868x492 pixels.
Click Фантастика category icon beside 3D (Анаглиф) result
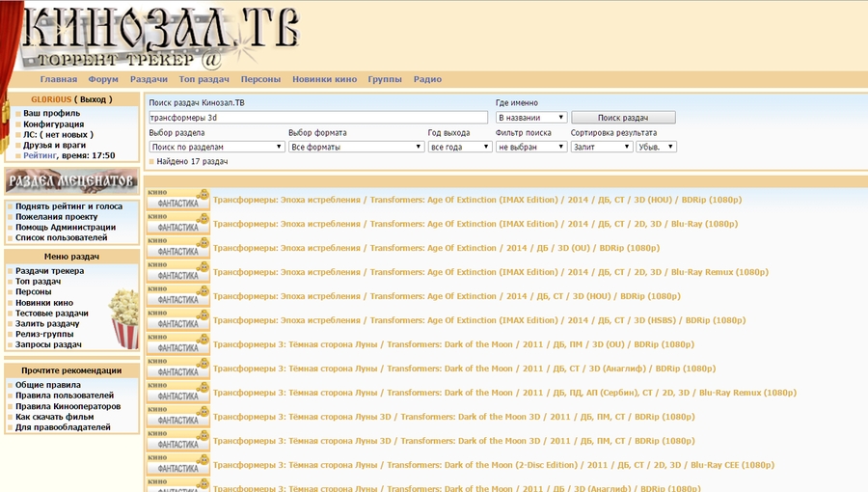(x=178, y=369)
